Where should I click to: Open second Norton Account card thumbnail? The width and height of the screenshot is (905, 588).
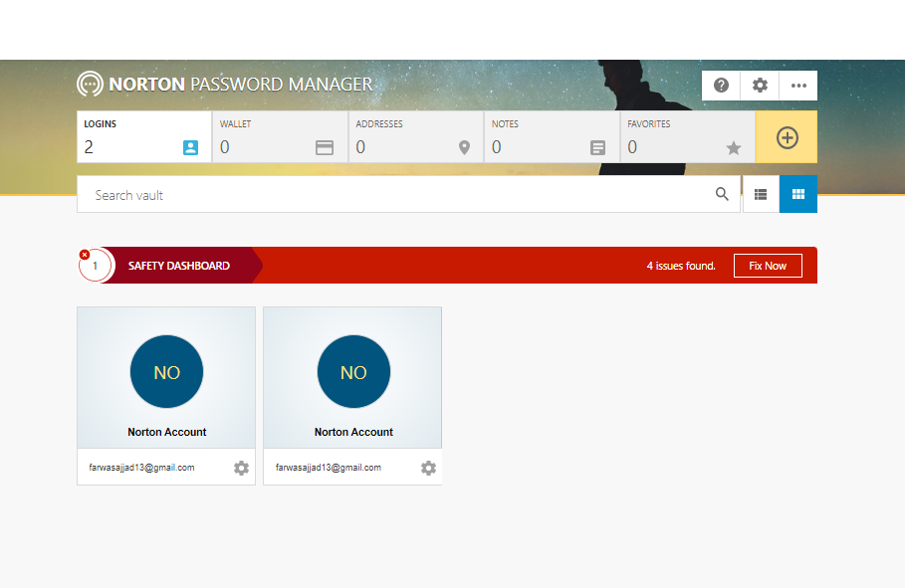click(352, 377)
